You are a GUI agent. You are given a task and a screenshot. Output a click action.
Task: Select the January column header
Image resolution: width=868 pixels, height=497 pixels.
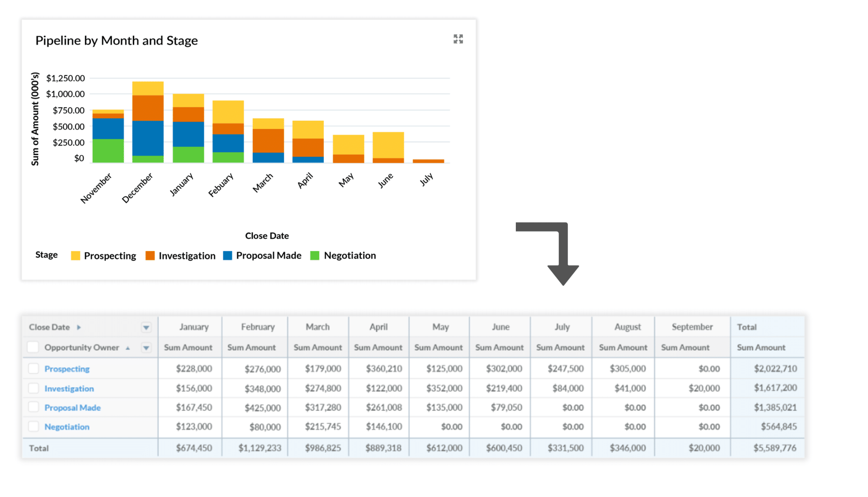click(x=194, y=327)
